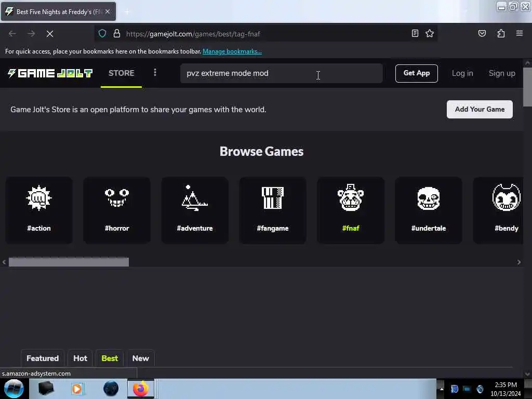
Task: Open the Firefox hamburger application menu
Action: (x=520, y=33)
